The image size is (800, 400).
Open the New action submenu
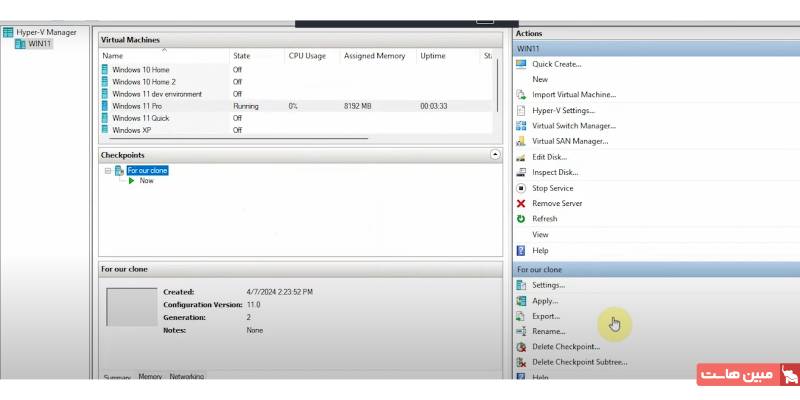[x=540, y=80]
